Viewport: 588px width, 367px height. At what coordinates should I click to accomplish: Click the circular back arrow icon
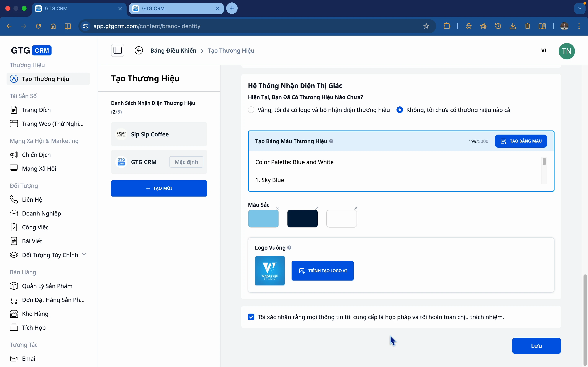[139, 51]
